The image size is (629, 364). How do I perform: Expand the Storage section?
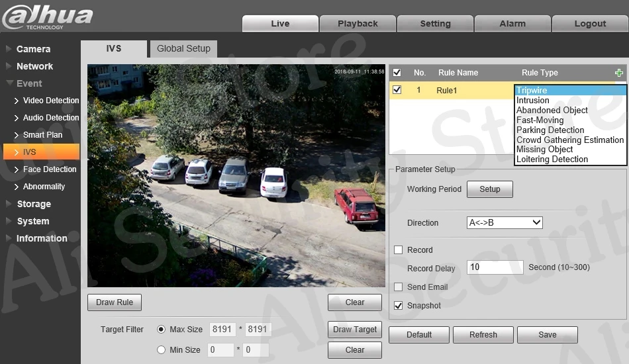click(34, 204)
